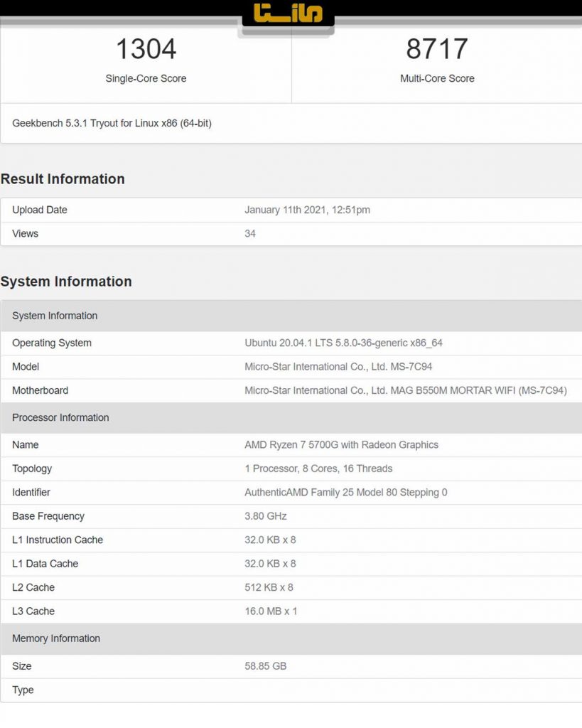The image size is (582, 728).
Task: Select the Micro-Star MS-7C94 model value
Action: (338, 367)
